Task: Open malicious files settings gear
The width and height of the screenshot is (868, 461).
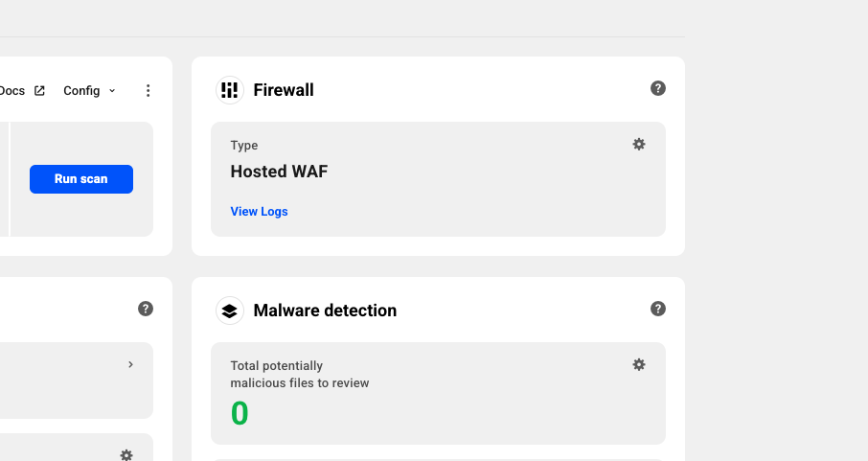Action: coord(639,364)
